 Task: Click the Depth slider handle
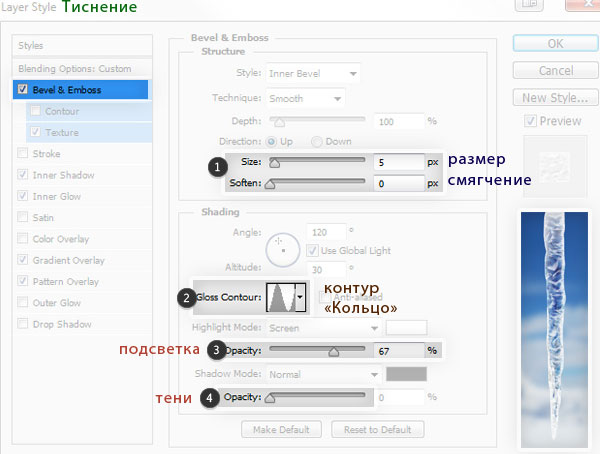(280, 122)
